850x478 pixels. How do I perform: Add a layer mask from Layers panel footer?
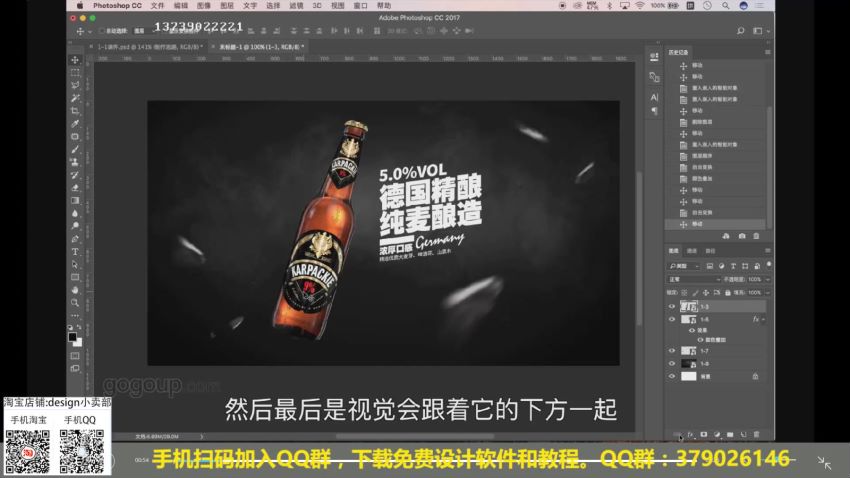pyautogui.click(x=704, y=435)
